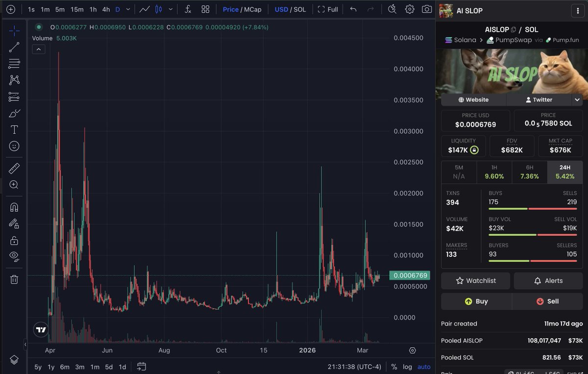Click the add symbol plus icon
The height and width of the screenshot is (374, 588).
(x=11, y=9)
